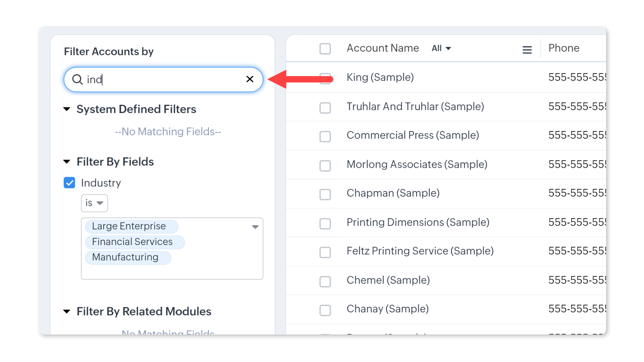Viewport: 644px width, 362px height.
Task: Sort by the Account Name column header
Action: (x=383, y=48)
